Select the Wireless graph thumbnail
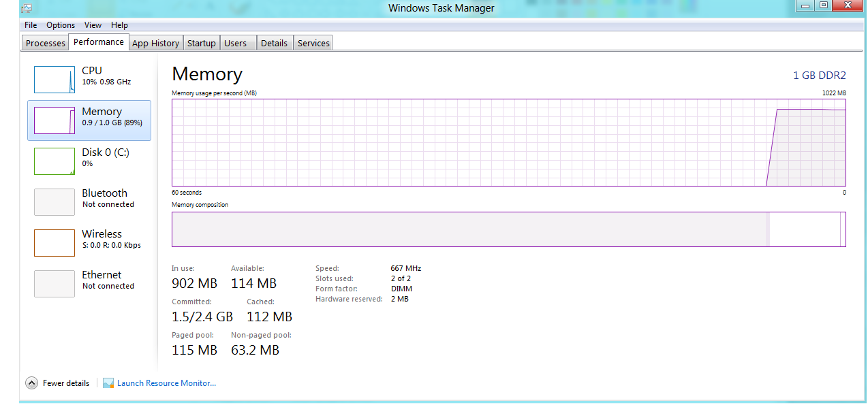This screenshot has height=405, width=868. pyautogui.click(x=55, y=243)
